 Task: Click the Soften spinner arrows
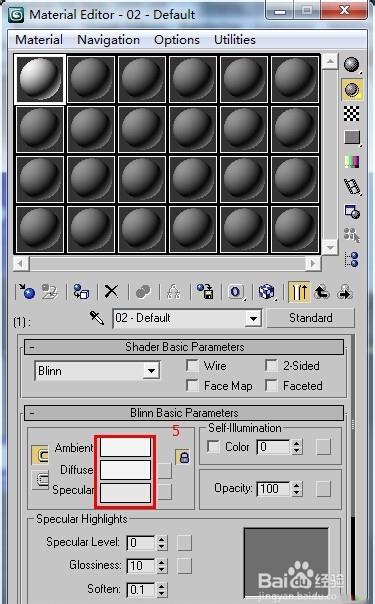tap(162, 589)
